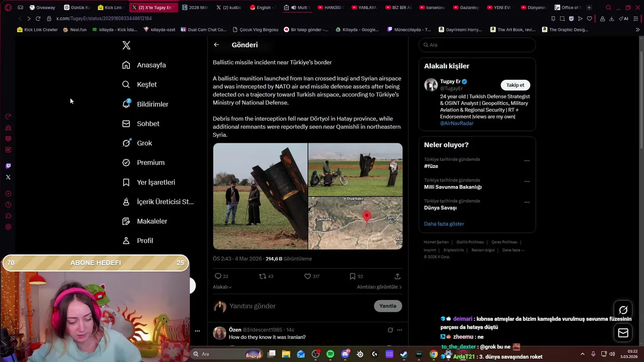Open the #füze trending topic
This screenshot has width=644, height=362.
point(431,166)
